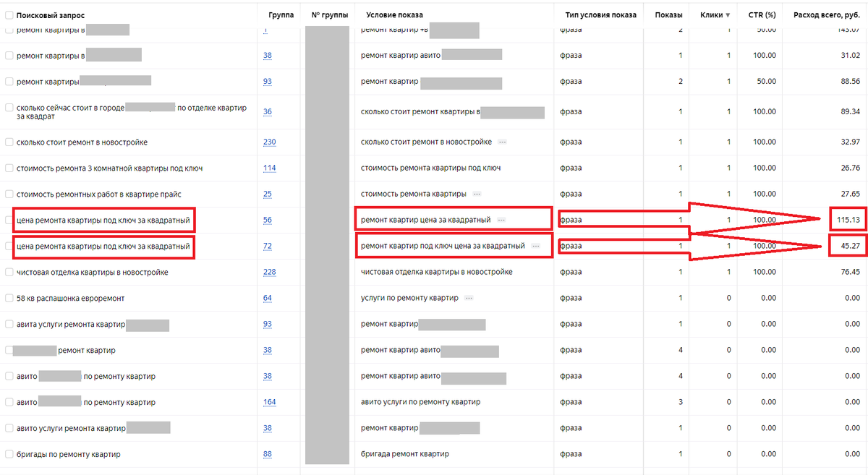Open group link 36
This screenshot has width=868, height=475.
pos(268,112)
